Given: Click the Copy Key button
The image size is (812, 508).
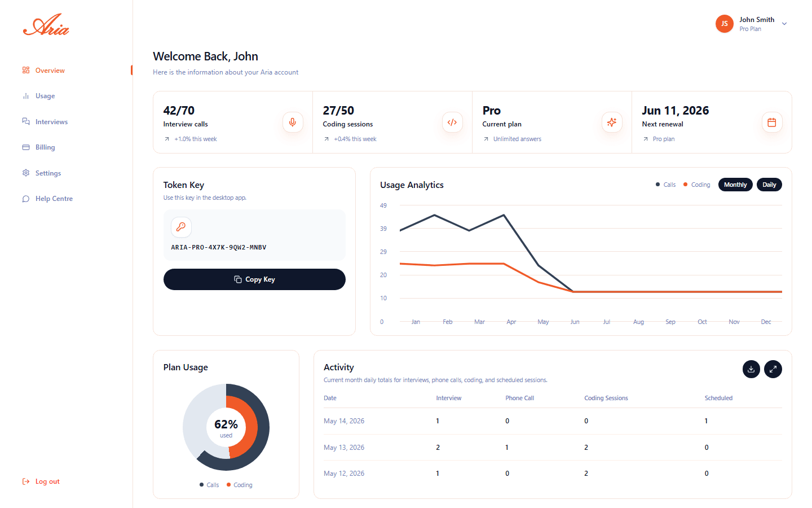Looking at the screenshot, I should click(x=254, y=279).
